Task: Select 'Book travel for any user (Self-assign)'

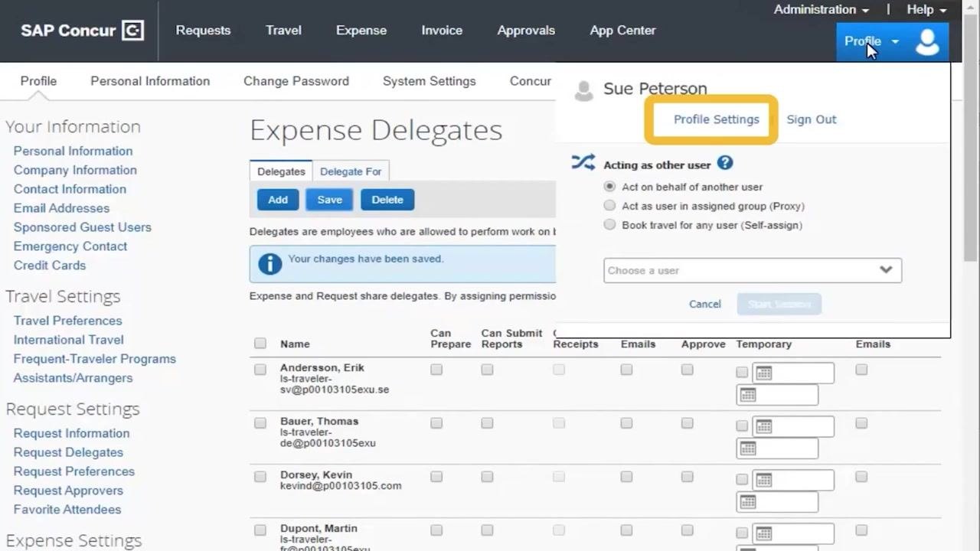Action: pyautogui.click(x=609, y=225)
